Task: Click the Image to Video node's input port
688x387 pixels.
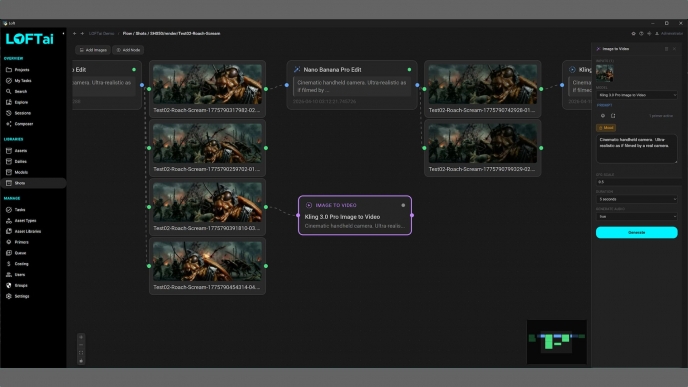Action: click(298, 215)
